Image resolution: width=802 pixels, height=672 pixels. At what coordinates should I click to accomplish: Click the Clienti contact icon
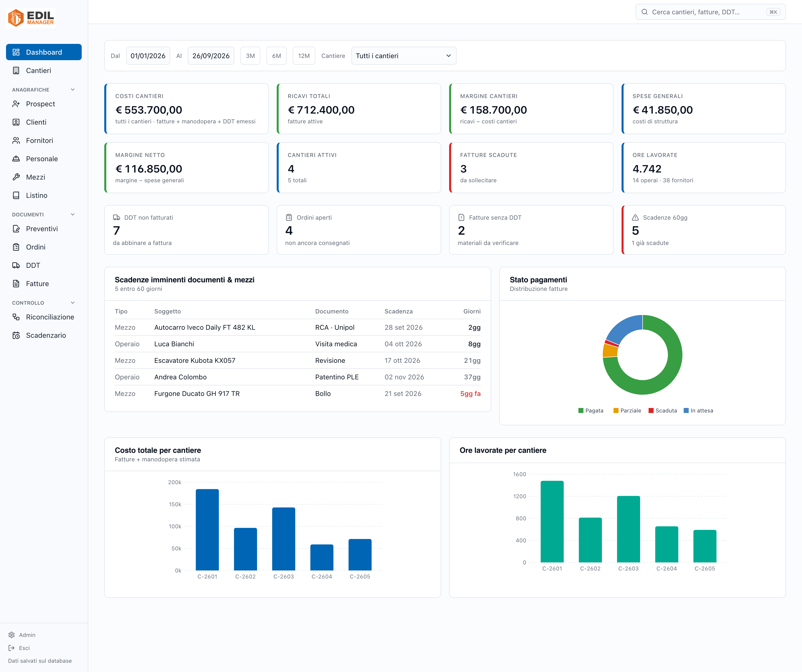(x=16, y=122)
